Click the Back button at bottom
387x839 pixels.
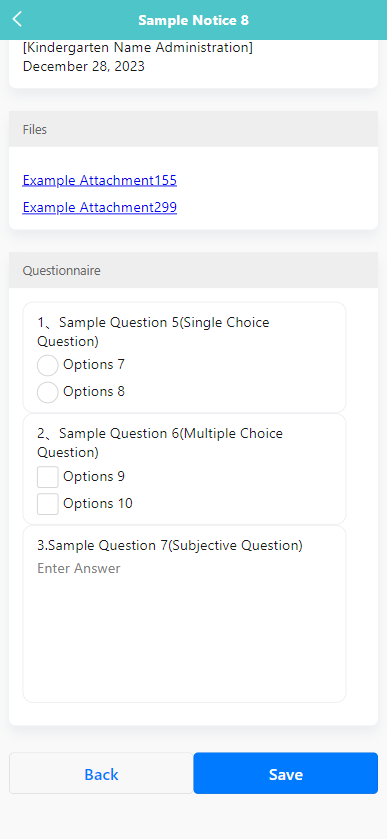click(101, 774)
